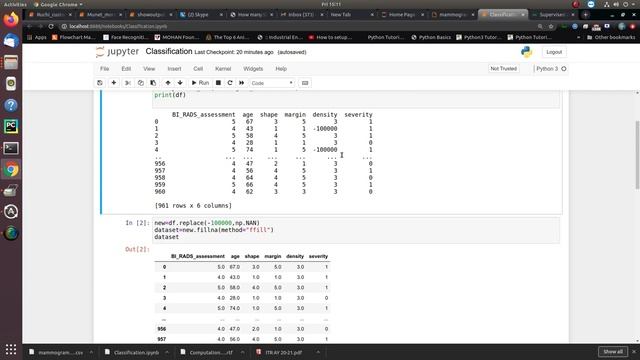This screenshot has width=640, height=360.
Task: Click the page vertical scrollbar
Action: [637, 154]
